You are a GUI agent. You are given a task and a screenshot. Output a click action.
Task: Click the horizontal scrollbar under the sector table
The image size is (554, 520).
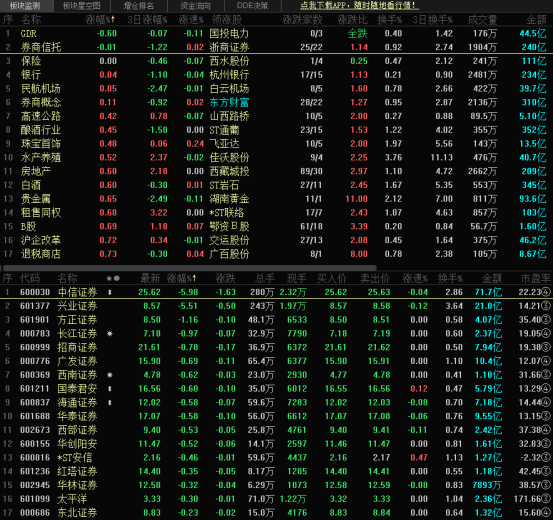[x=189, y=268]
